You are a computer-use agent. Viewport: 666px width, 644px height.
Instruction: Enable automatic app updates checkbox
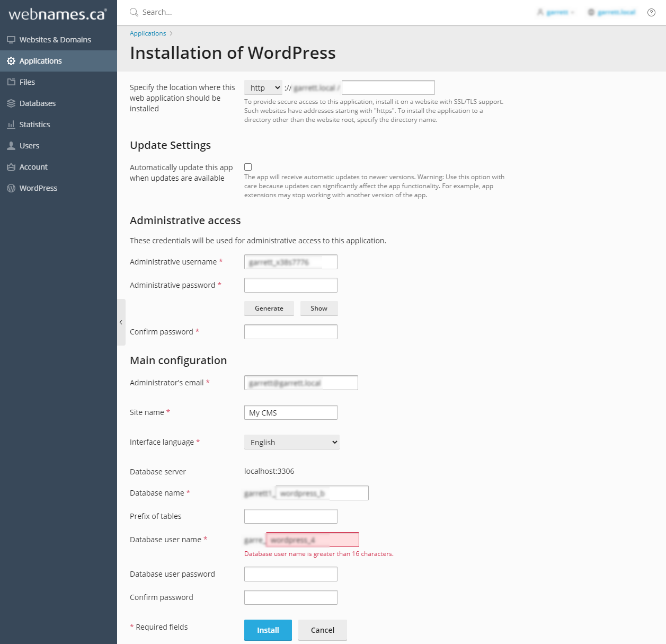pos(248,167)
